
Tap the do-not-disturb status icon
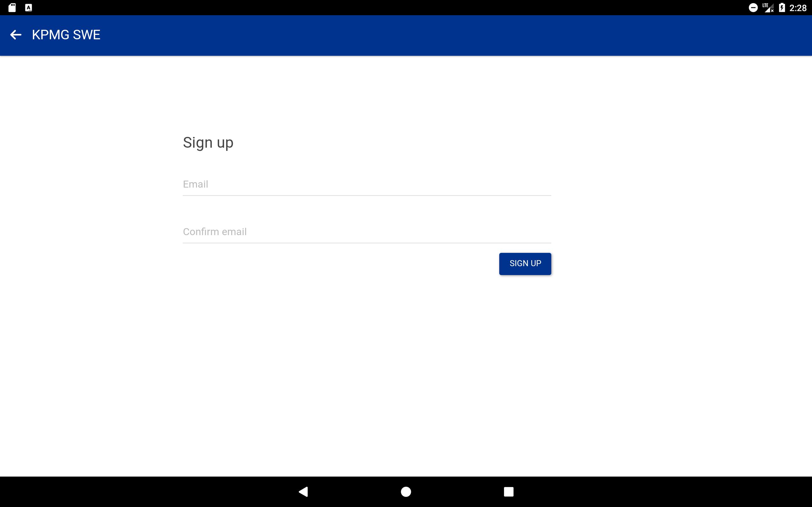753,8
